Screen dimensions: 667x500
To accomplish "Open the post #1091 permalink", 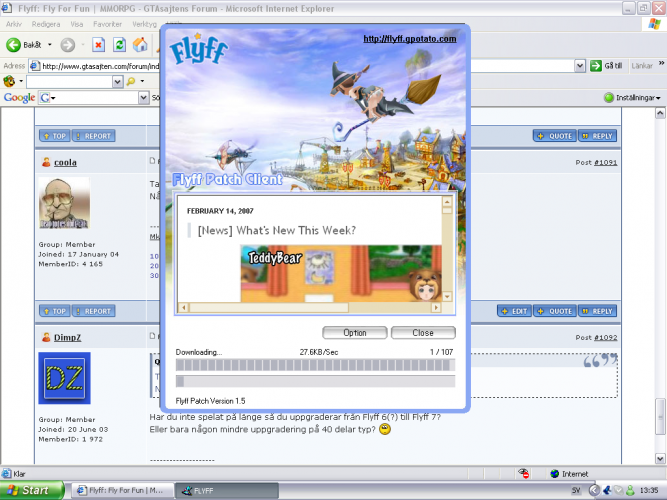I will [x=605, y=162].
